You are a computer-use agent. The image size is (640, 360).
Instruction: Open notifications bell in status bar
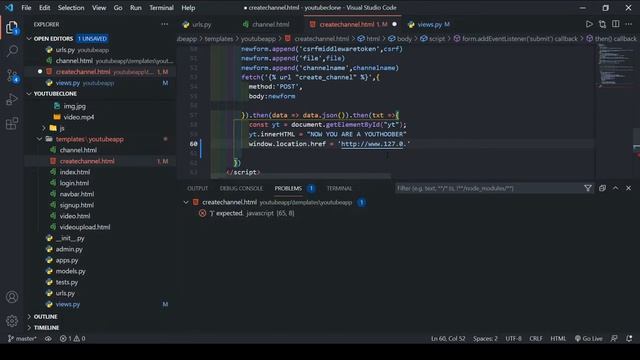coord(629,338)
